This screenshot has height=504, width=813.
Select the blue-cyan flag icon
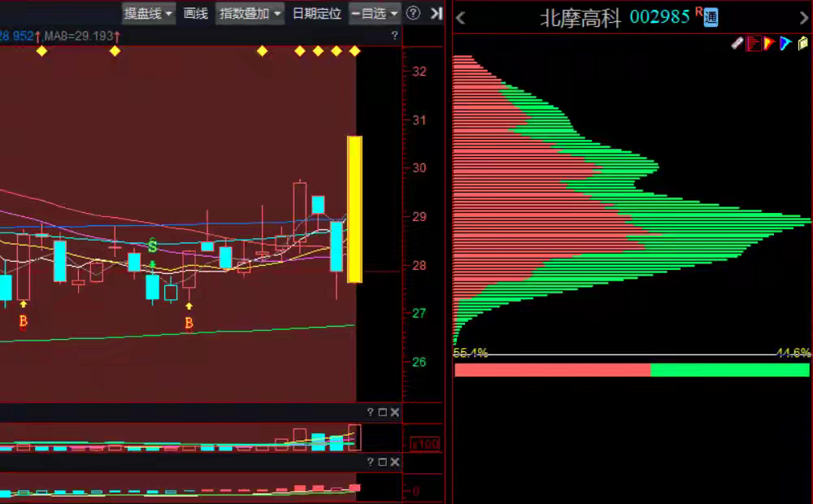785,44
